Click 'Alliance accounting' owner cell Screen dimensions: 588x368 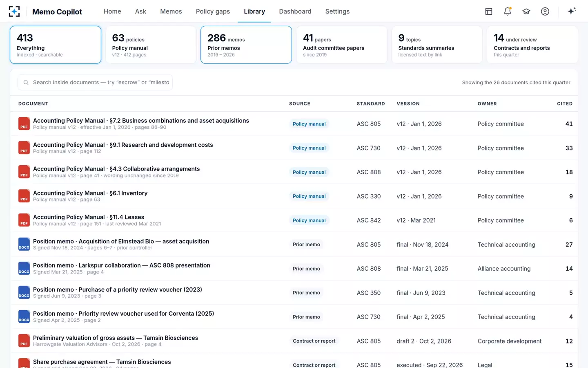pos(504,269)
